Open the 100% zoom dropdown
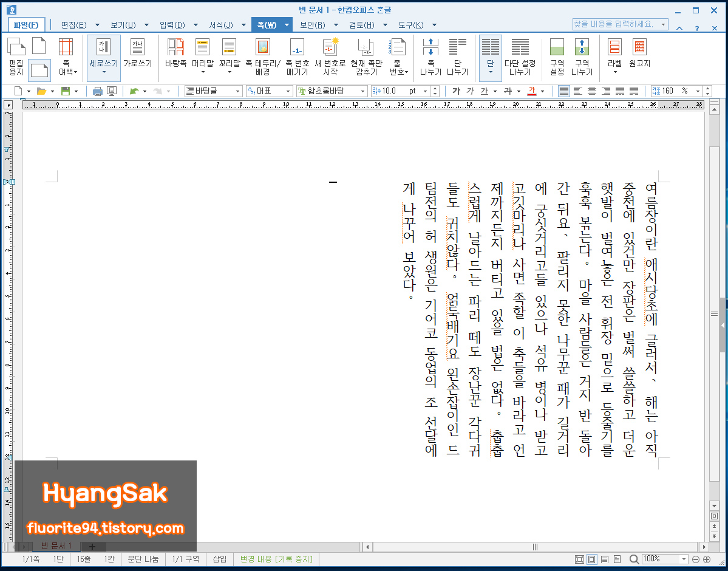 (x=684, y=559)
